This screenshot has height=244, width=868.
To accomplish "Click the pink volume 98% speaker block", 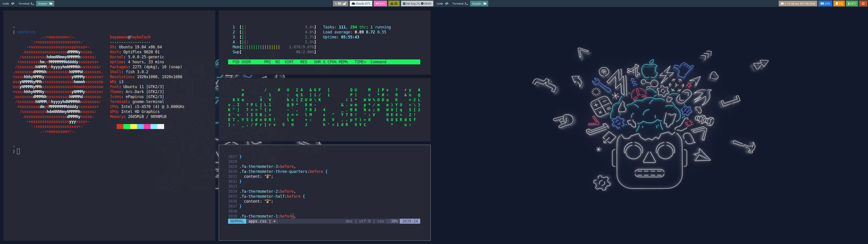I will click(x=380, y=3).
